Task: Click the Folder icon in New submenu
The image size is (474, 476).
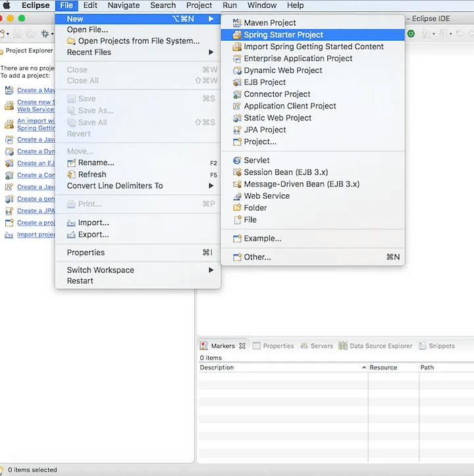Action: pos(237,207)
